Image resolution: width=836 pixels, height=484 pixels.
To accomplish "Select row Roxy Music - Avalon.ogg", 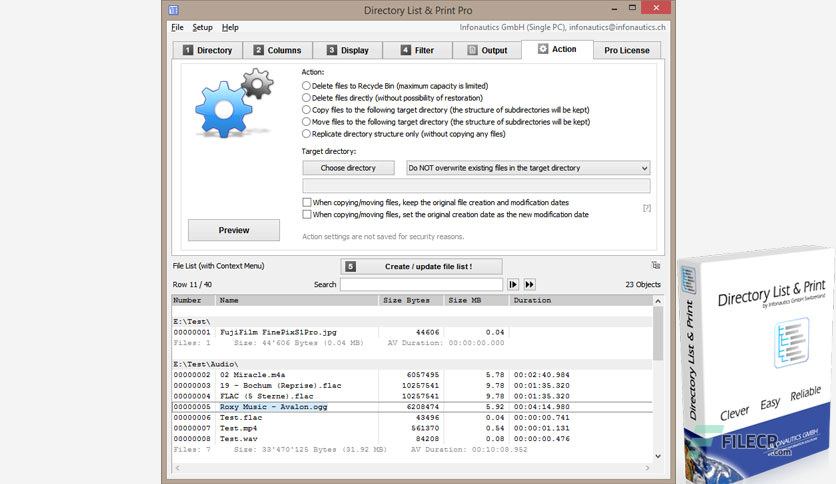I will coord(412,407).
